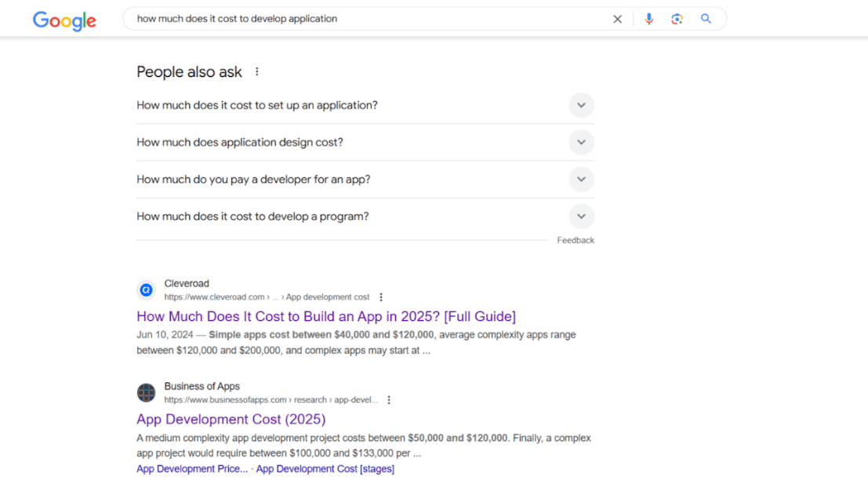Follow the "App Development Price..." sitelink
The height and width of the screenshot is (488, 868).
point(192,468)
